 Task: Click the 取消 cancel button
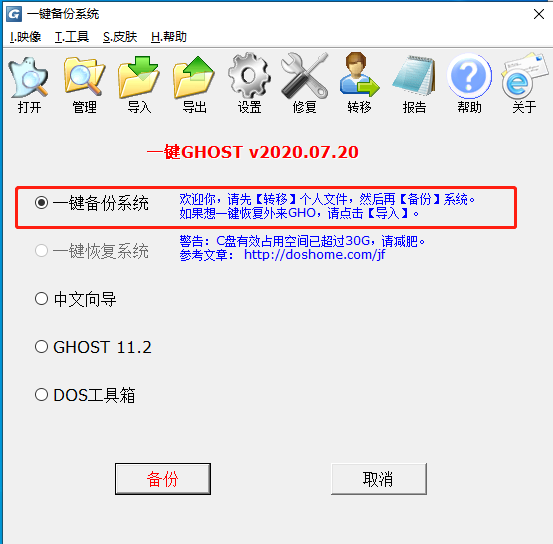point(379,479)
